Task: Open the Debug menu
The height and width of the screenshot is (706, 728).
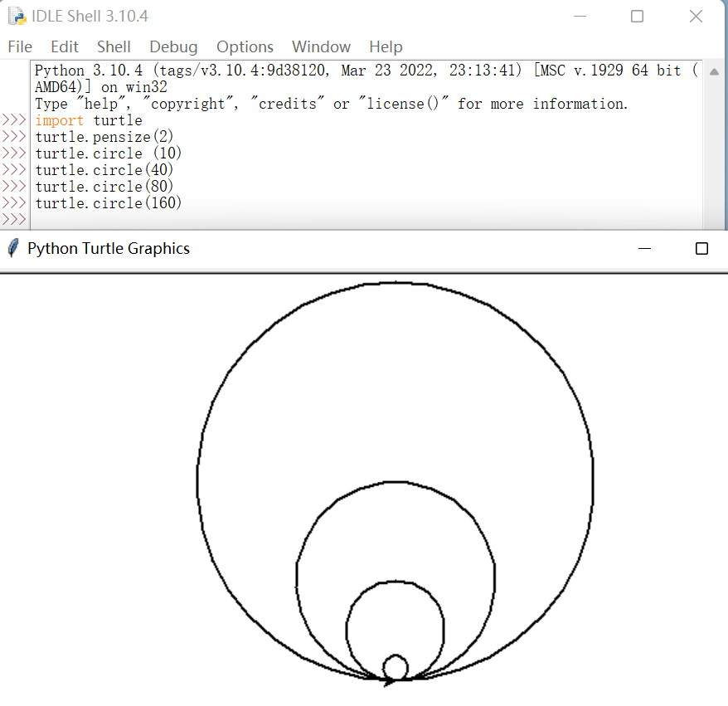Action: (172, 46)
